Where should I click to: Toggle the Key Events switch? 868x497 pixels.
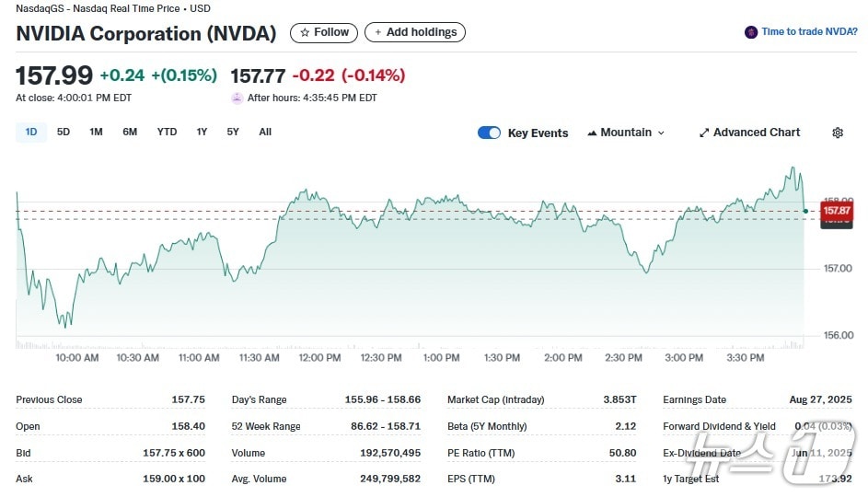coord(489,133)
